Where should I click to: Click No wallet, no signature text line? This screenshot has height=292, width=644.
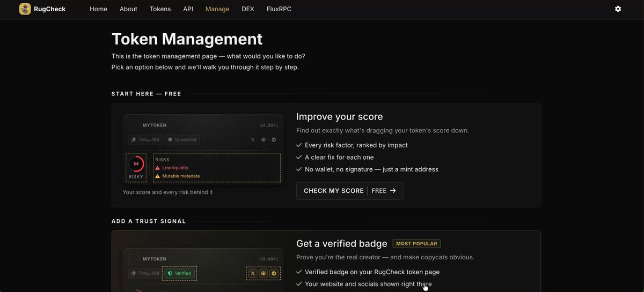[371, 169]
